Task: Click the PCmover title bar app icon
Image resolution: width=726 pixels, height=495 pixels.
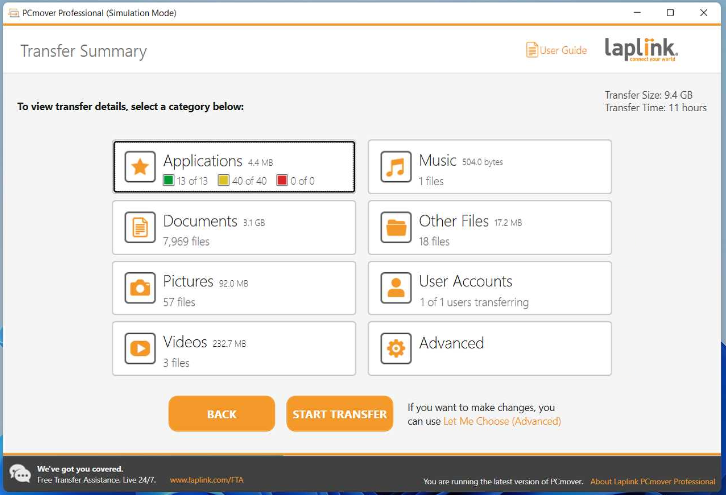Action: tap(14, 13)
